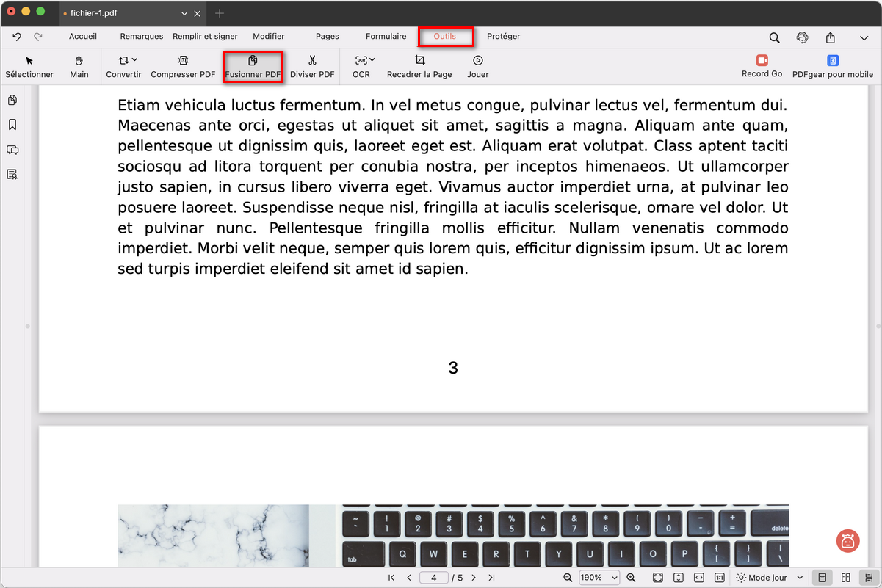Expand the zoom percentage dropdown
The image size is (882, 588).
tap(598, 578)
